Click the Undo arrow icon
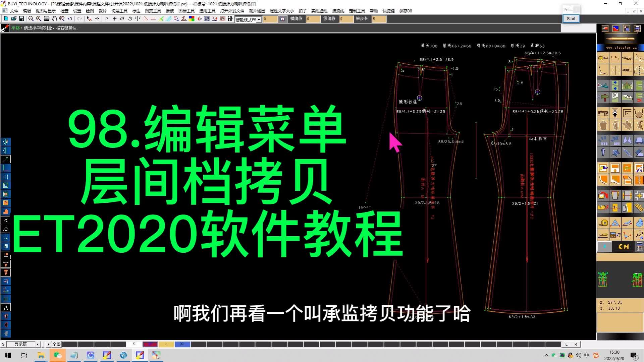Image resolution: width=644 pixels, height=362 pixels. [x=70, y=19]
